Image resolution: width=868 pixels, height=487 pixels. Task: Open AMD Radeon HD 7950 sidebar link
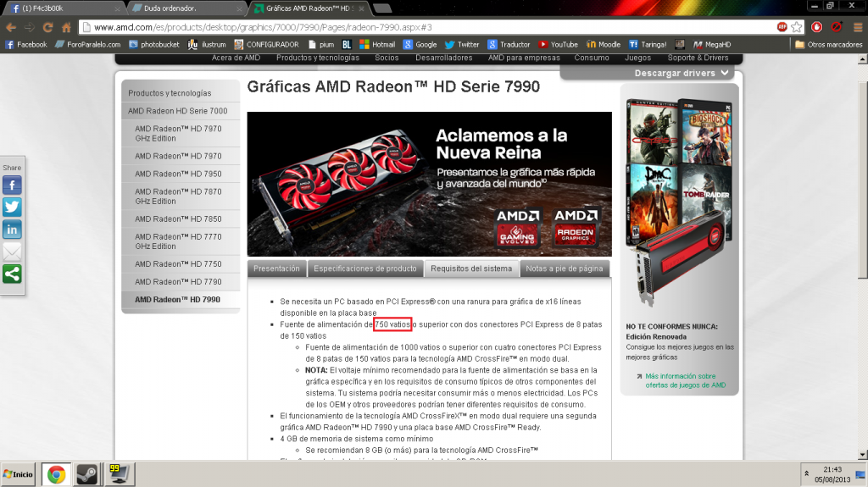(x=178, y=174)
